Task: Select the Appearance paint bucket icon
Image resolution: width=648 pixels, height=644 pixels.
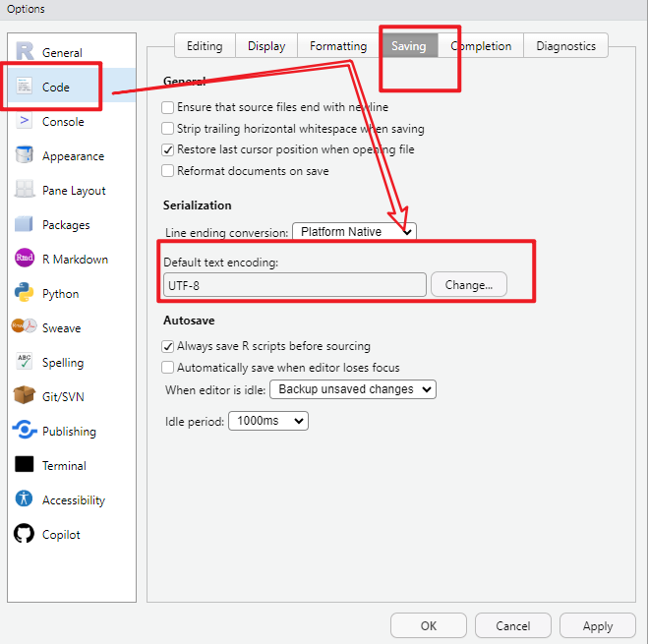Action: point(25,155)
